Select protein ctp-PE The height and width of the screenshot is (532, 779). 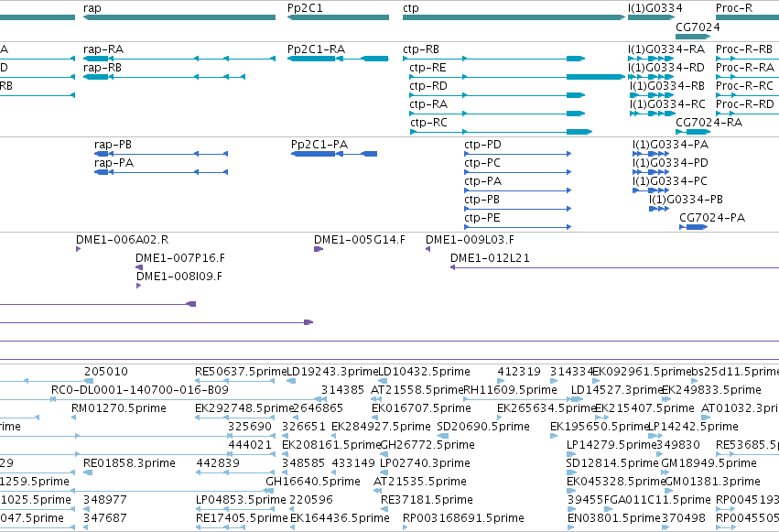coord(482,218)
